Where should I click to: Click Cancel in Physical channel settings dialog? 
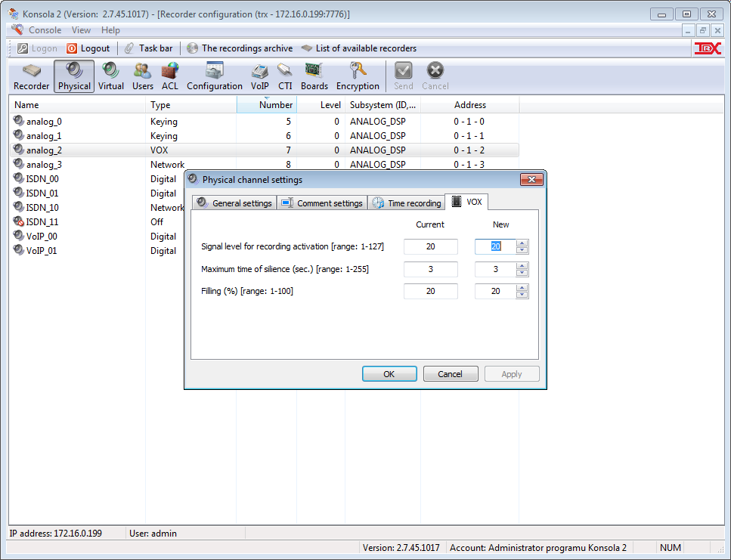click(451, 374)
